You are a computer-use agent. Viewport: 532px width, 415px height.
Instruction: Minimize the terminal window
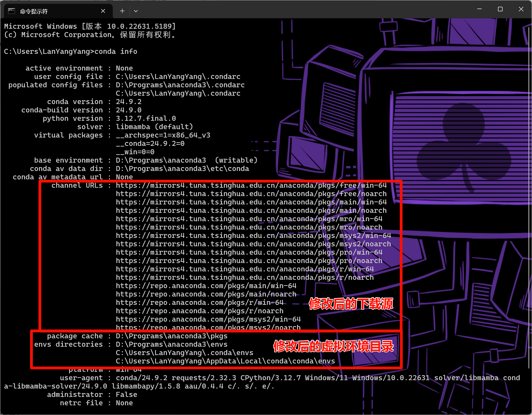click(x=479, y=9)
